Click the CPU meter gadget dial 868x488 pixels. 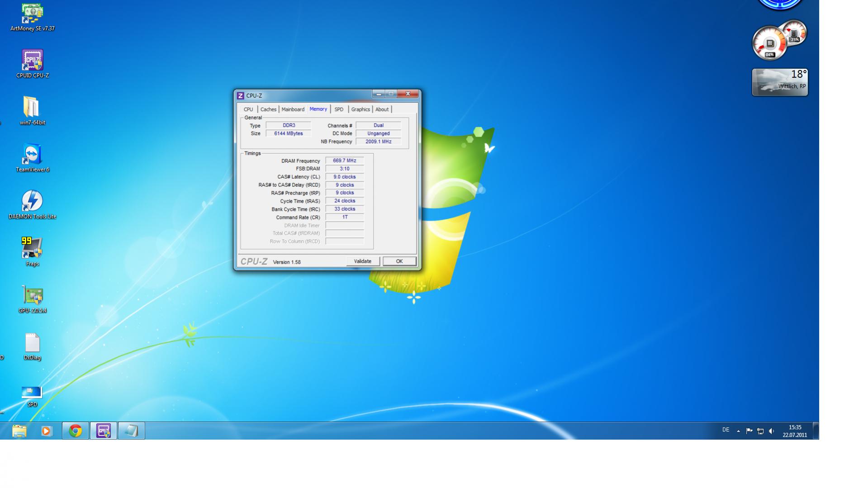(x=770, y=43)
